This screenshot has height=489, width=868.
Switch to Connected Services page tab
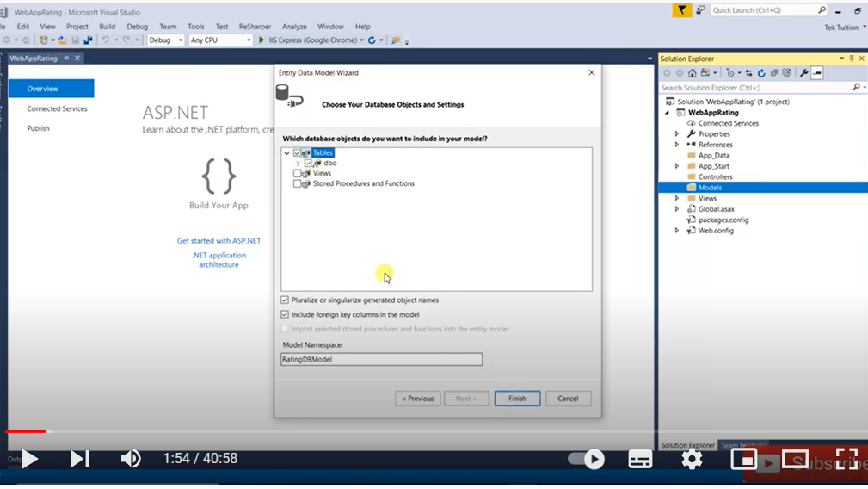coord(57,109)
